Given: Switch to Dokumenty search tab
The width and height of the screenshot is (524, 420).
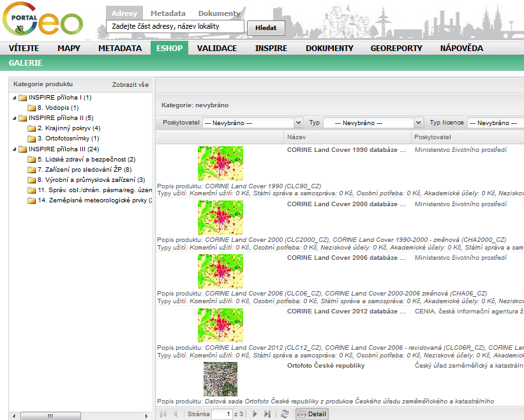Looking at the screenshot, I should coord(219,13).
